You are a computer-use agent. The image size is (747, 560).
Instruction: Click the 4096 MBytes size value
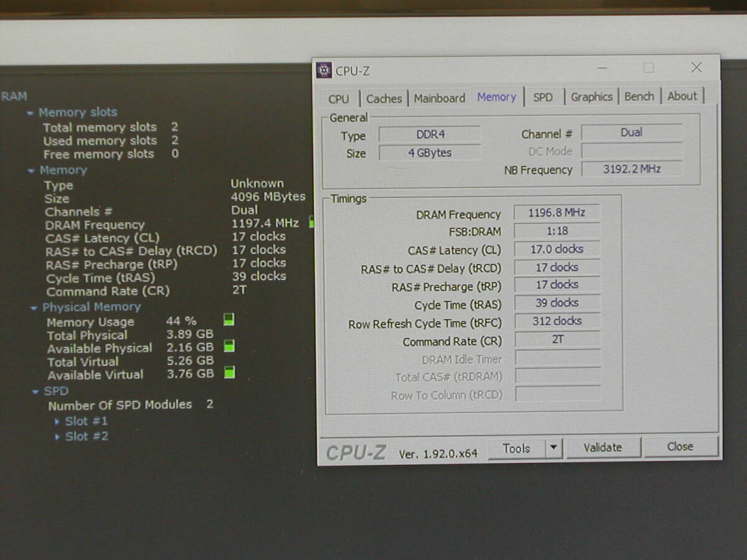pos(268,197)
